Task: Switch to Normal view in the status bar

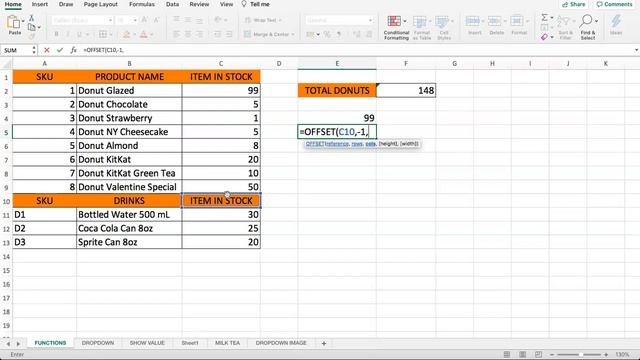Action: [x=507, y=354]
